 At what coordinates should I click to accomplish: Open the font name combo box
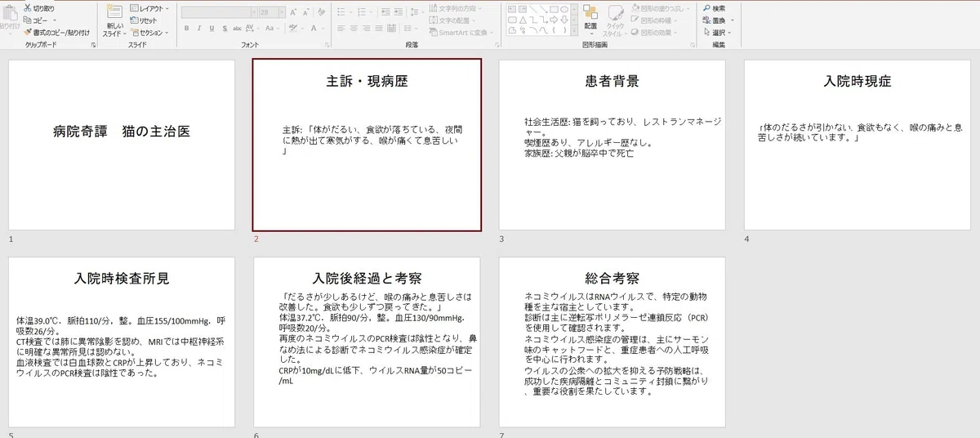[219, 12]
